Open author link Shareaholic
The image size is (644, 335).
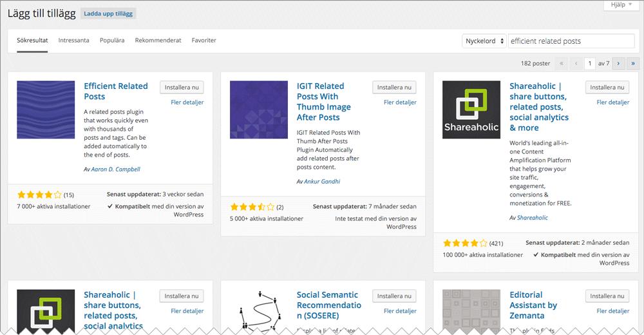(533, 218)
